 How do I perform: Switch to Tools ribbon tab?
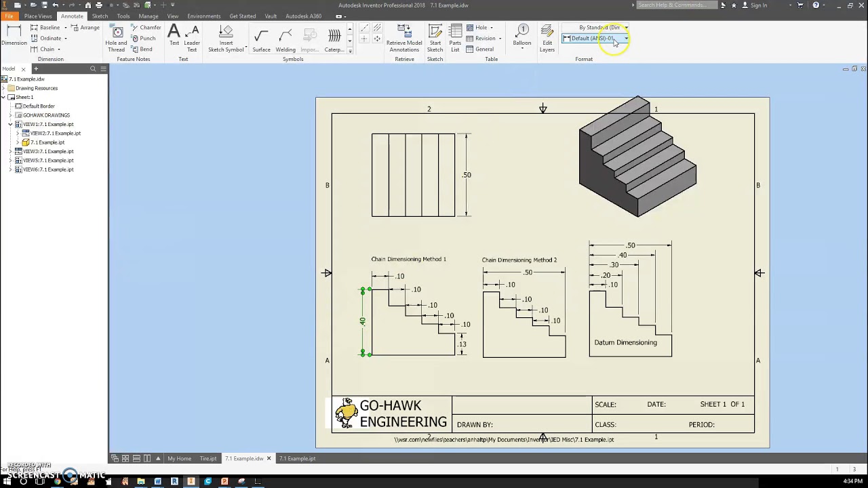pyautogui.click(x=123, y=16)
